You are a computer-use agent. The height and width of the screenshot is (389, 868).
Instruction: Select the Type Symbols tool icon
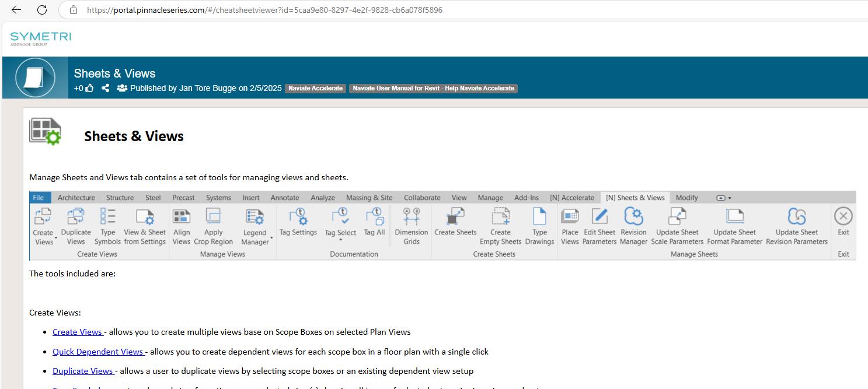(107, 217)
